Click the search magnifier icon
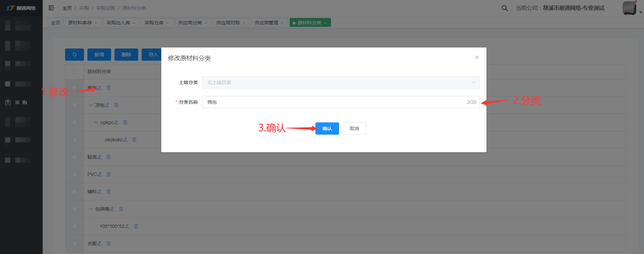 (504, 8)
